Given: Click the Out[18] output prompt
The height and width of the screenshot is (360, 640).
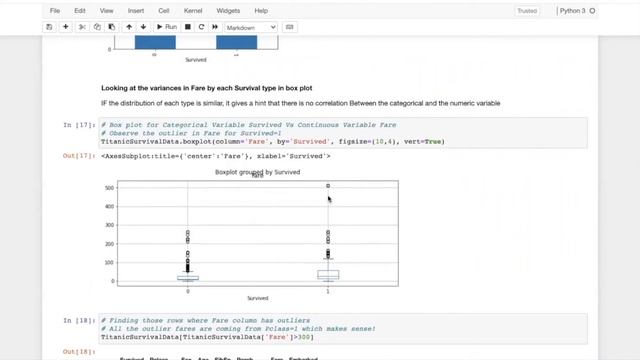Looking at the screenshot, I should click(79, 351).
